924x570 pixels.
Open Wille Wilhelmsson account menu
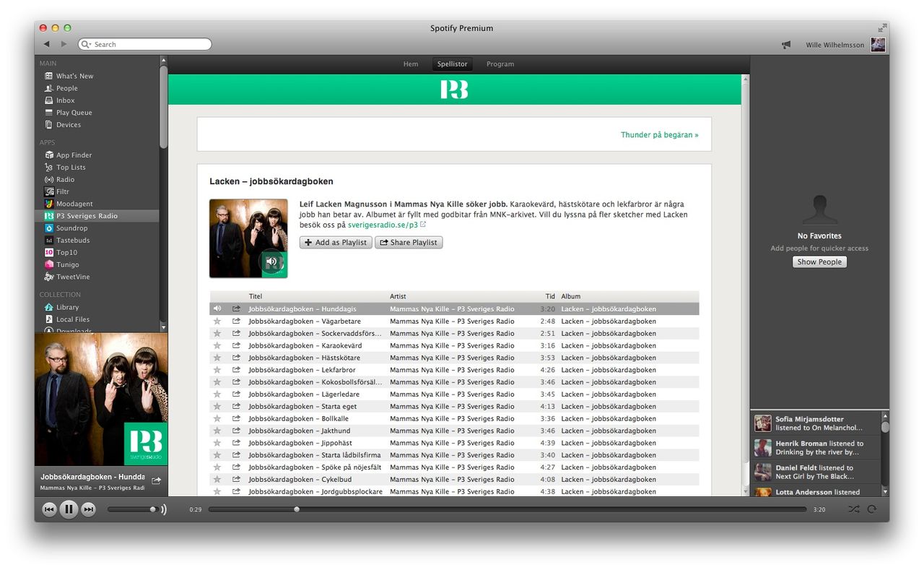[x=845, y=45]
